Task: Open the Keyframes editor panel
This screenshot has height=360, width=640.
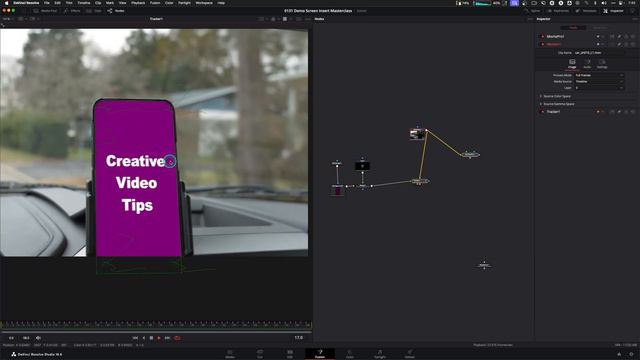Action: (x=558, y=11)
